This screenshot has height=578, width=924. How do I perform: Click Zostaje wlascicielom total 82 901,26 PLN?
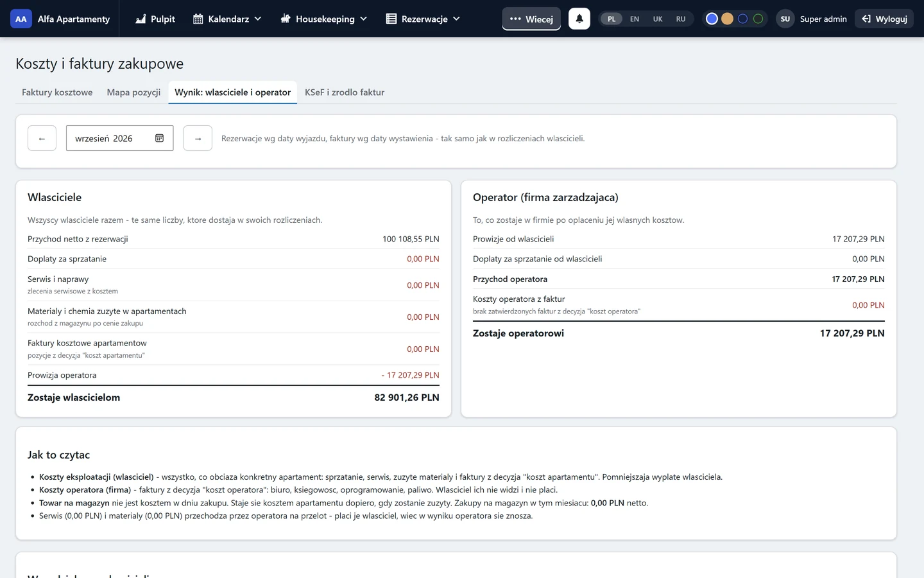click(x=407, y=398)
